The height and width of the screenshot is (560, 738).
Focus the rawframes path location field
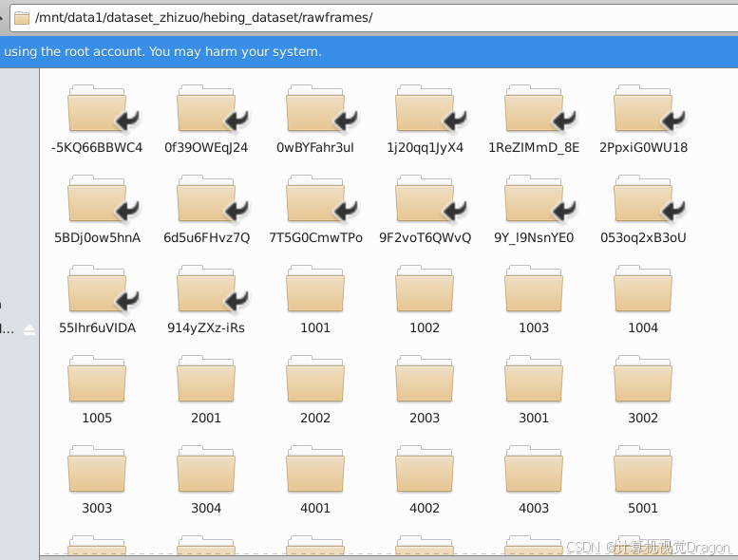pyautogui.click(x=373, y=18)
